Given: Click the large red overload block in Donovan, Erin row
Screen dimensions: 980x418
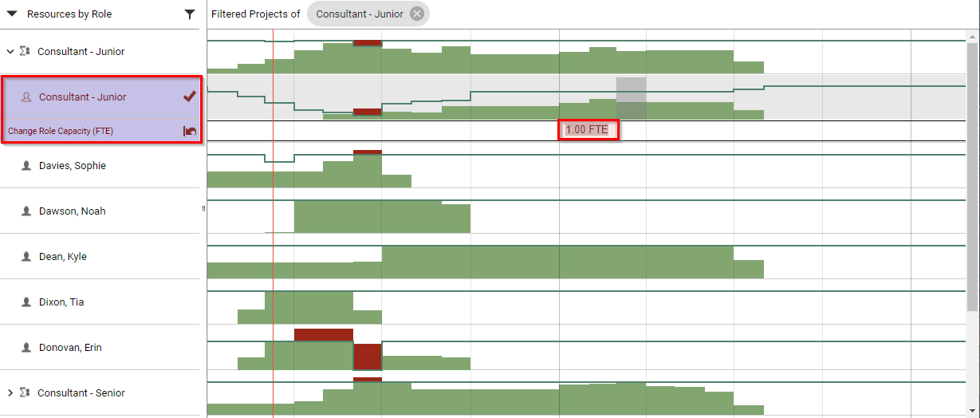Looking at the screenshot, I should coord(368,357).
